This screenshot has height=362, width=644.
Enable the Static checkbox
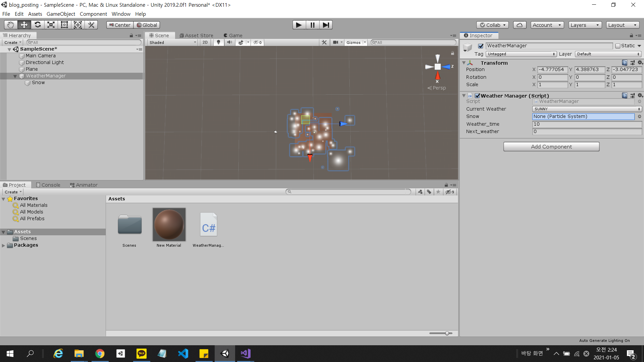click(x=618, y=46)
